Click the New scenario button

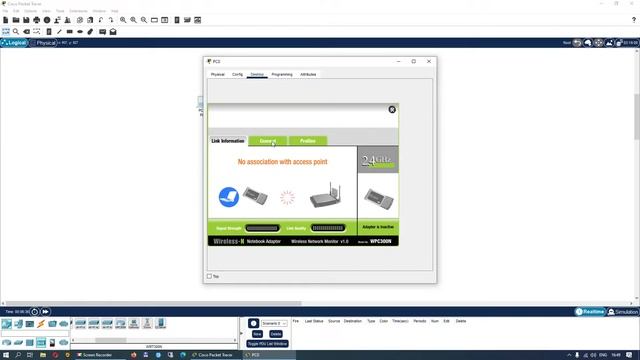coord(257,334)
